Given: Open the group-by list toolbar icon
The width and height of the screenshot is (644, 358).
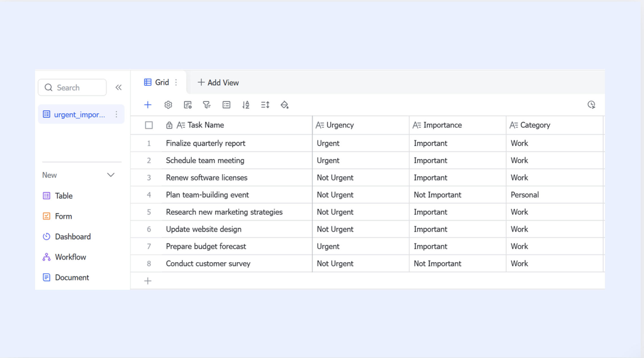Looking at the screenshot, I should click(x=226, y=105).
